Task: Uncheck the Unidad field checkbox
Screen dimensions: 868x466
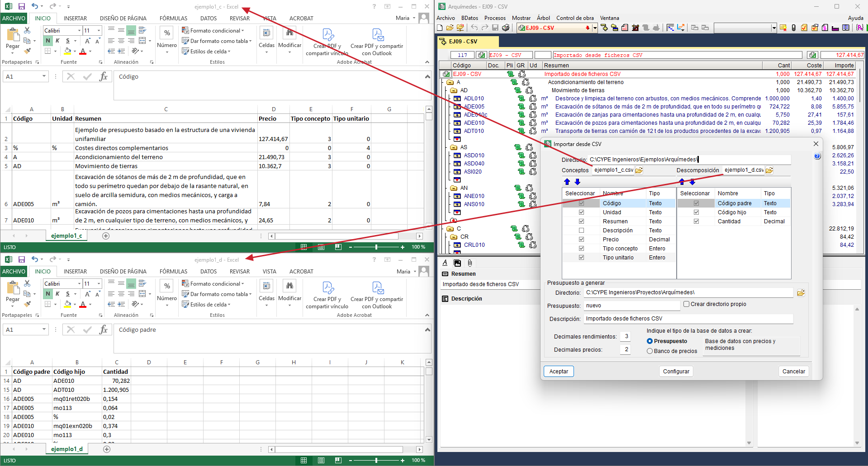Action: [x=581, y=212]
